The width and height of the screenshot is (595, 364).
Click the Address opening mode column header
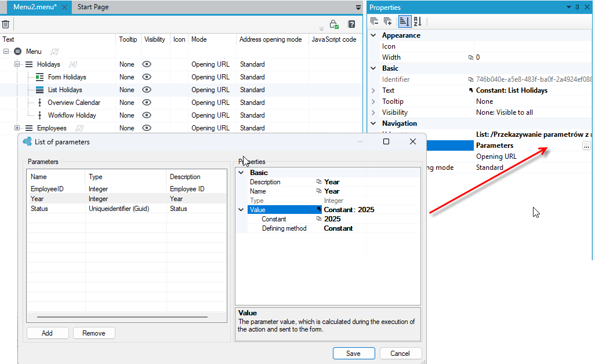coord(271,39)
